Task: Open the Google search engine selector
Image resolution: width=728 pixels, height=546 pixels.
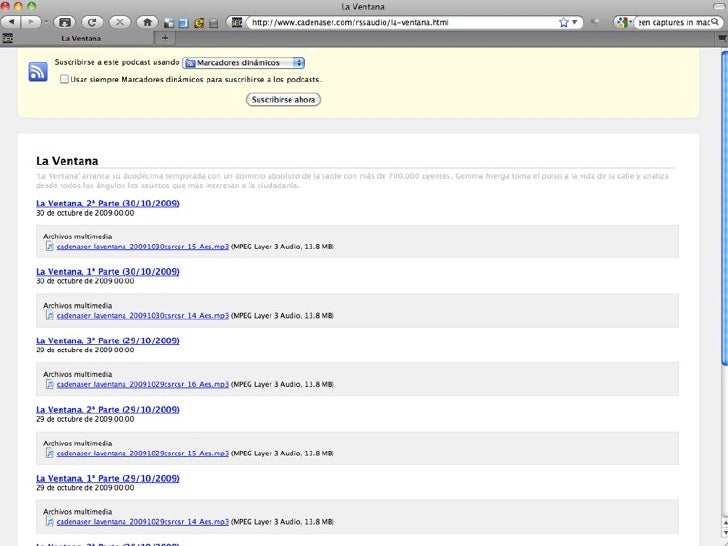Action: [x=624, y=22]
